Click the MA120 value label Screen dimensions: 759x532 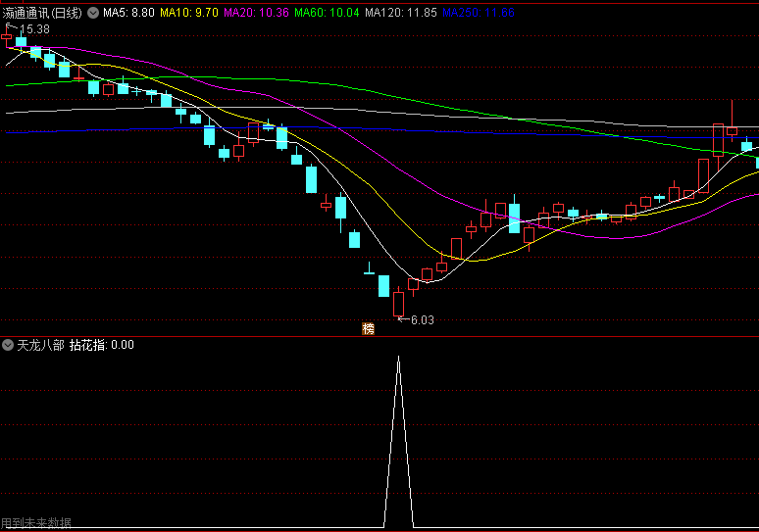click(x=401, y=13)
